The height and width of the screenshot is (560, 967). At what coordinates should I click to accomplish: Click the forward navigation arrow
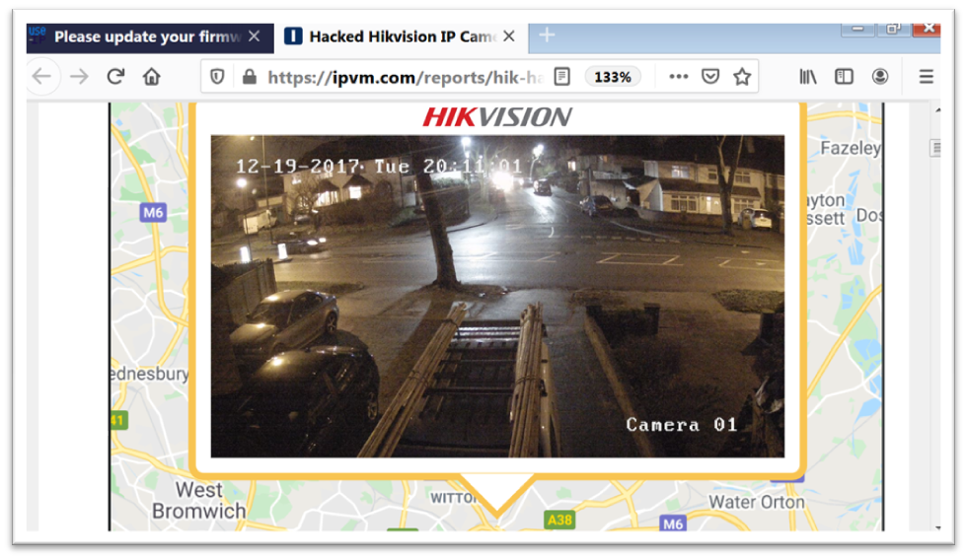[79, 77]
